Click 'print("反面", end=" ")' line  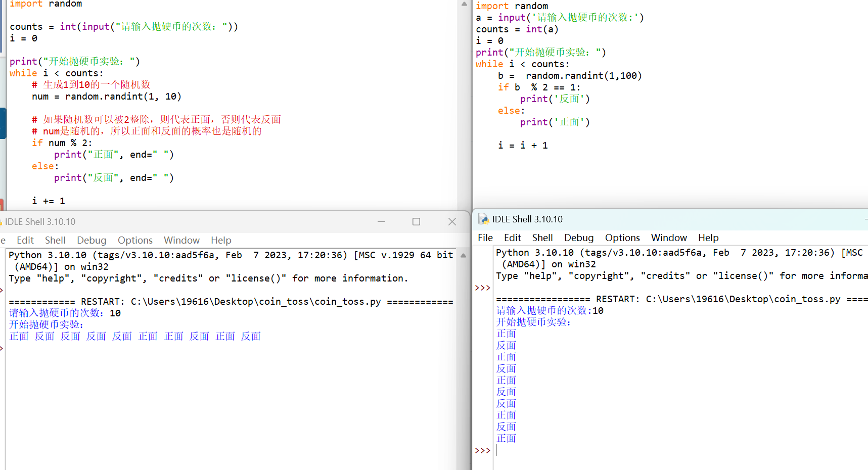114,178
